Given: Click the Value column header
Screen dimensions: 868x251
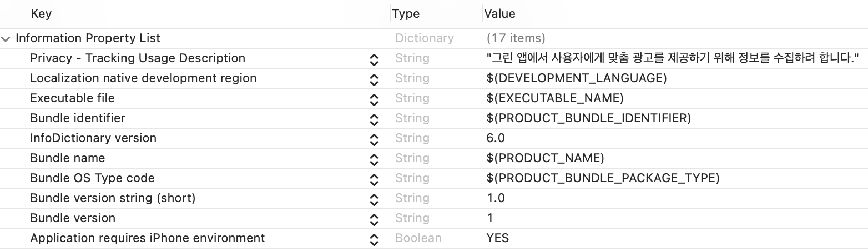Looking at the screenshot, I should pos(499,14).
